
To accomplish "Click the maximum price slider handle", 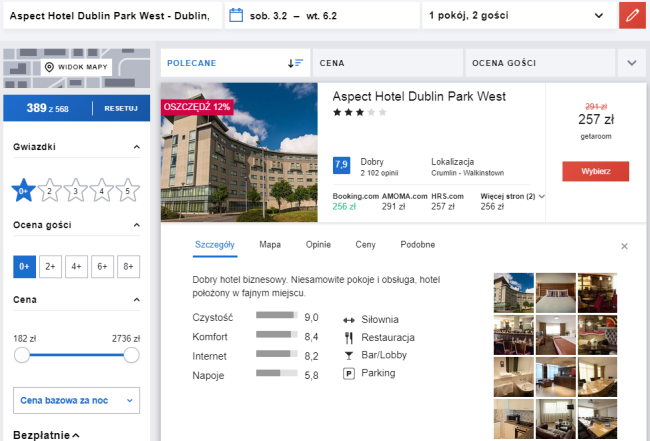I will point(131,355).
